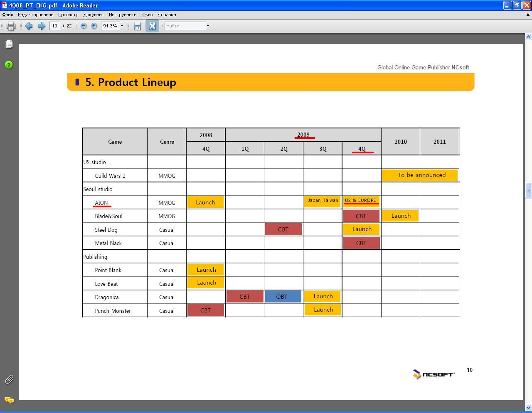Screen dimensions: 532x413
Task: Click the 2009 column header
Action: [x=303, y=135]
